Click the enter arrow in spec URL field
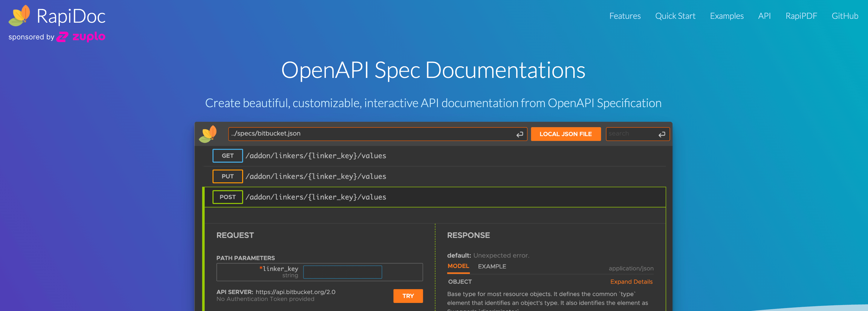 click(x=519, y=134)
